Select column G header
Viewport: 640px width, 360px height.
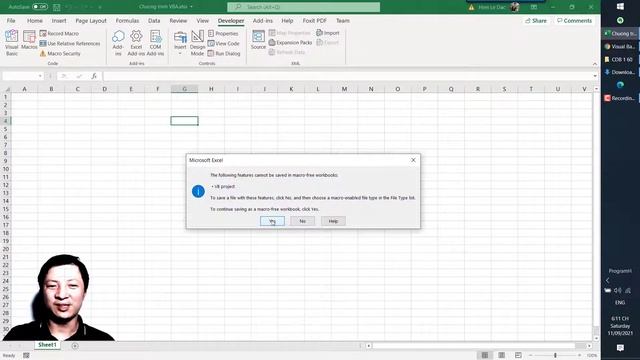184,89
